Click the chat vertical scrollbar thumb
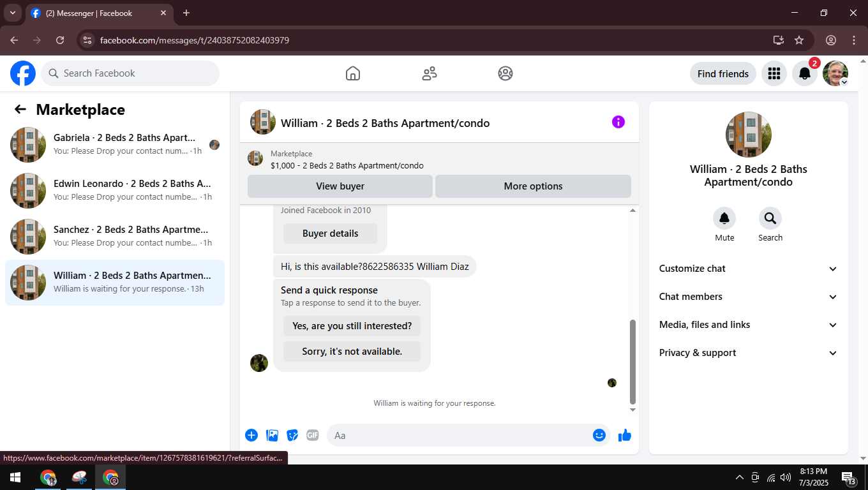868x490 pixels. click(x=632, y=361)
